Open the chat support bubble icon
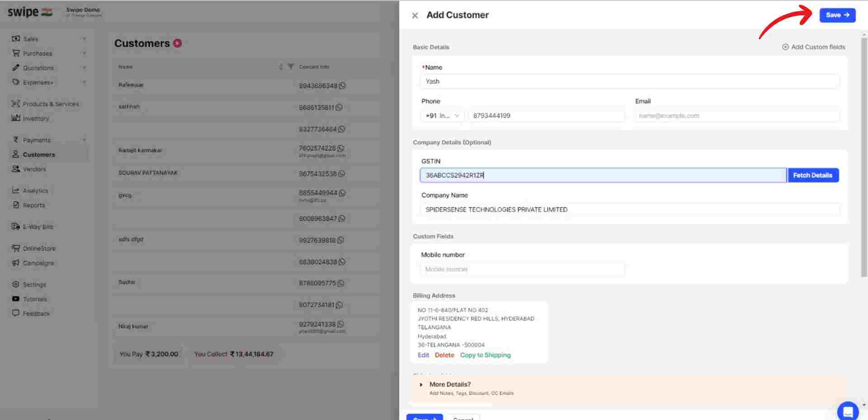Screen dimensions: 868x420 click(848, 411)
